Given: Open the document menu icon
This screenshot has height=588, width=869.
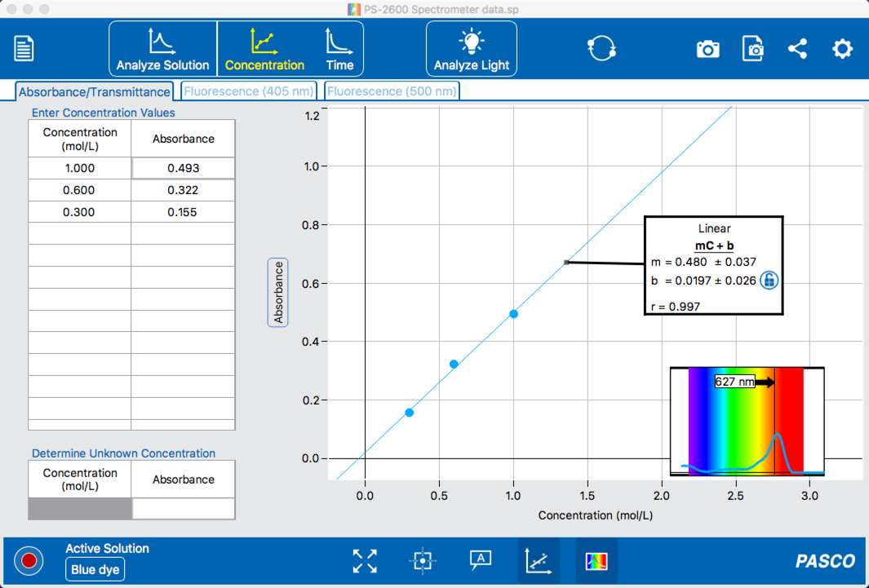Looking at the screenshot, I should pyautogui.click(x=24, y=49).
